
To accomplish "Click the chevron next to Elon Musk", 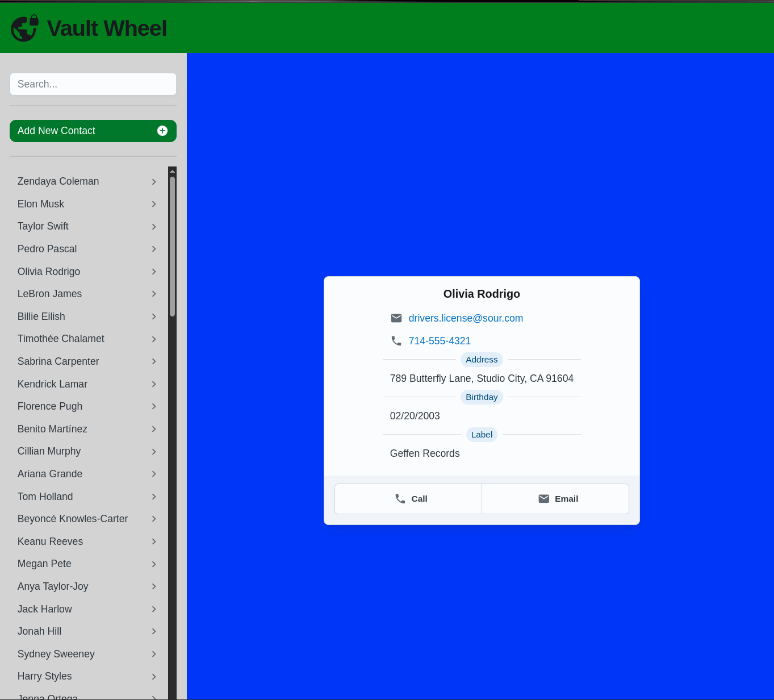I will 154,204.
